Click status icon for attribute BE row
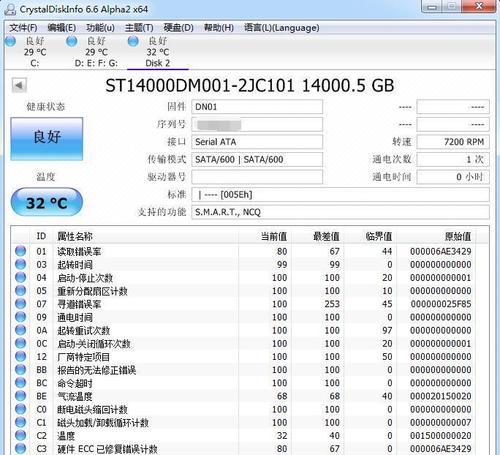The height and width of the screenshot is (455, 500). click(x=21, y=396)
